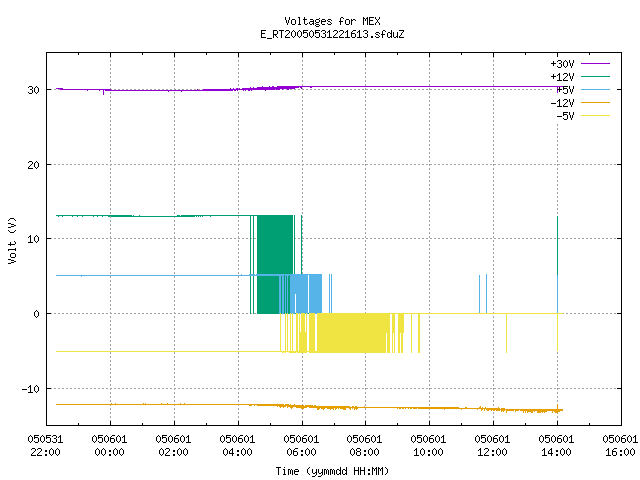Click the yellow -5V legend line sample

595,116
